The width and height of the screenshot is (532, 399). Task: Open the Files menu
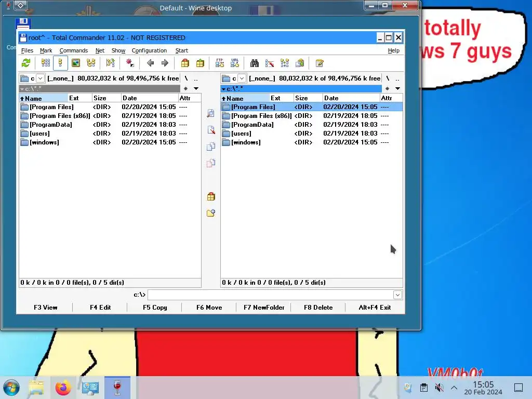(27, 50)
